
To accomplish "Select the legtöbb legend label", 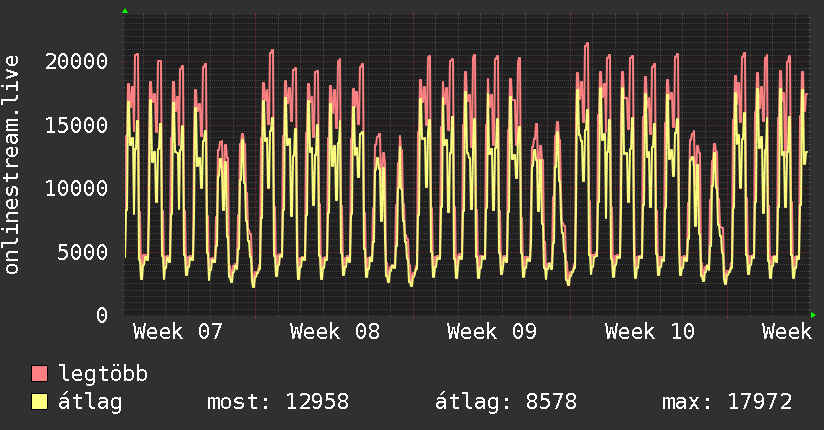I will pyautogui.click(x=104, y=374).
